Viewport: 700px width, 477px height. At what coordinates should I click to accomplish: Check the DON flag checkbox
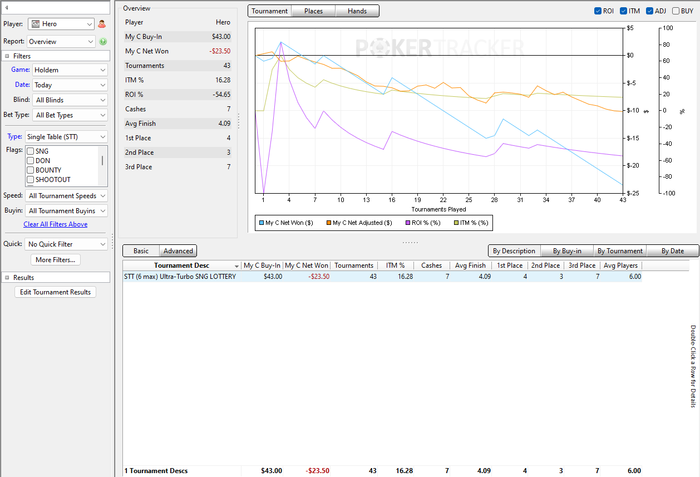pyautogui.click(x=30, y=161)
